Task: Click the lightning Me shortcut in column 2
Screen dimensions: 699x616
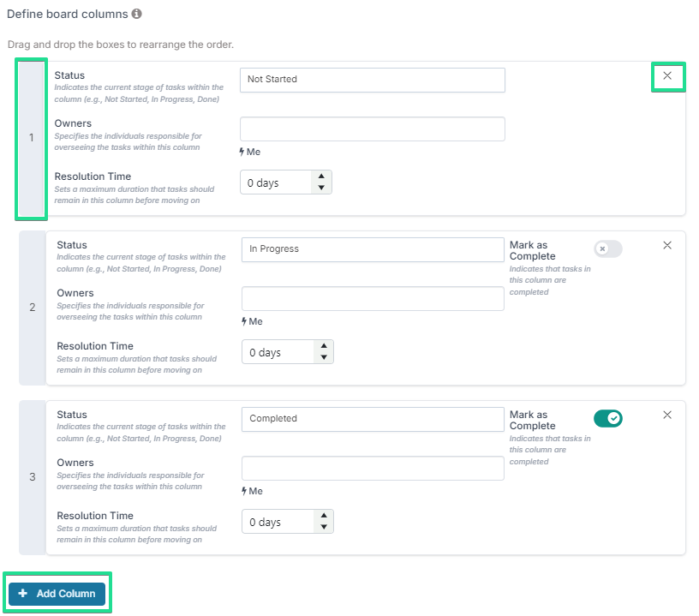Action: [253, 321]
